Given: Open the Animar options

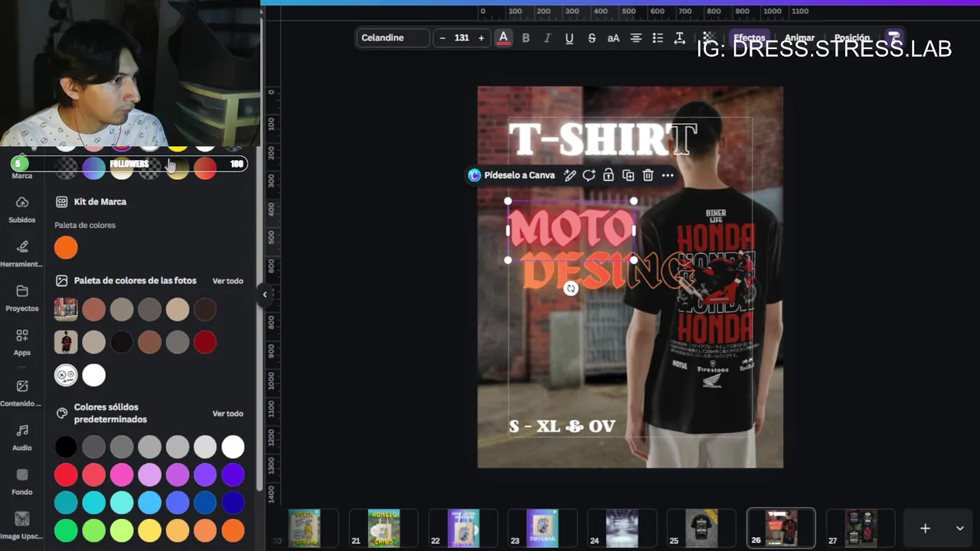Looking at the screenshot, I should point(799,37).
